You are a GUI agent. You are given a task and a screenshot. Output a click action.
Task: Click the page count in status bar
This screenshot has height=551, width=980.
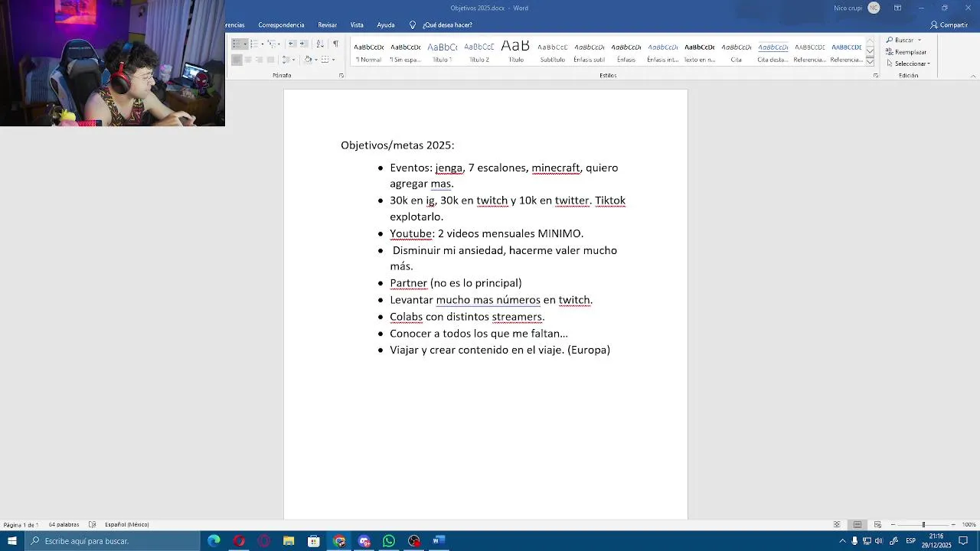tap(21, 525)
